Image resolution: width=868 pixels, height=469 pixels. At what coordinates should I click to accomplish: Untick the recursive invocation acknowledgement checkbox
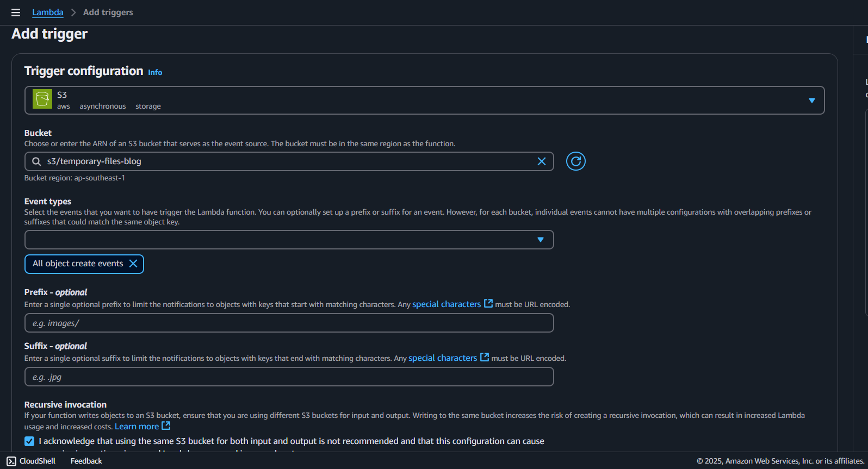click(29, 441)
